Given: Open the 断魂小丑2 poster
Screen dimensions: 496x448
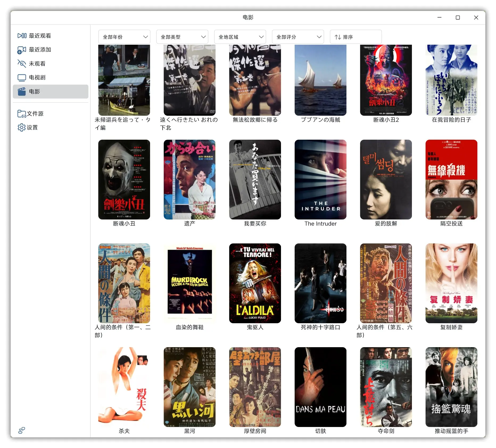Looking at the screenshot, I should (x=386, y=80).
